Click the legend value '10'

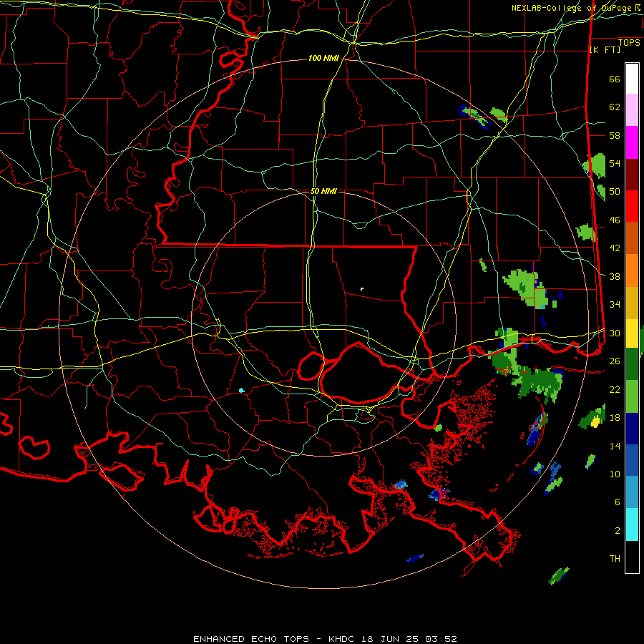click(x=615, y=474)
